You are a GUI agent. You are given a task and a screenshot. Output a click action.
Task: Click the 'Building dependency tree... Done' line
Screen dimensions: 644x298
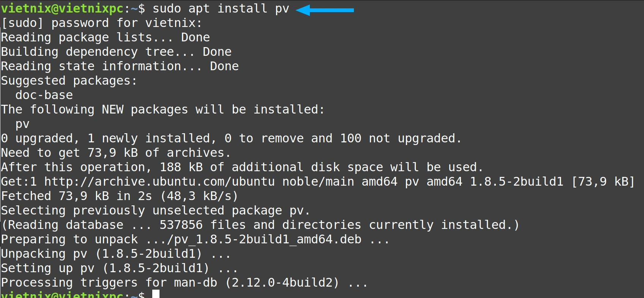point(116,52)
